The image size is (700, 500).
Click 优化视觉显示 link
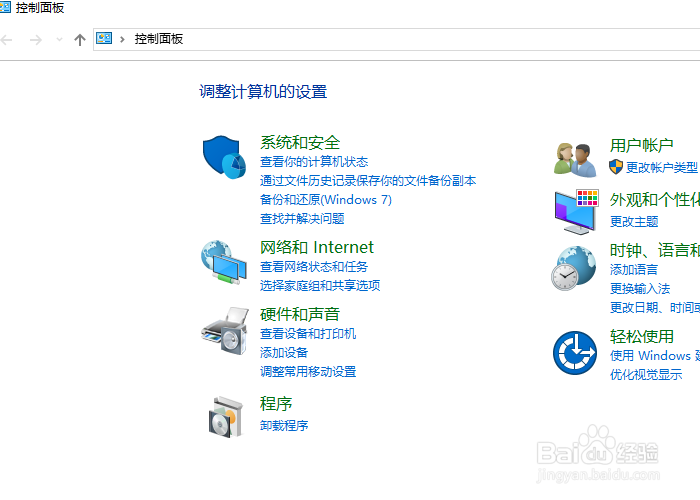point(646,375)
